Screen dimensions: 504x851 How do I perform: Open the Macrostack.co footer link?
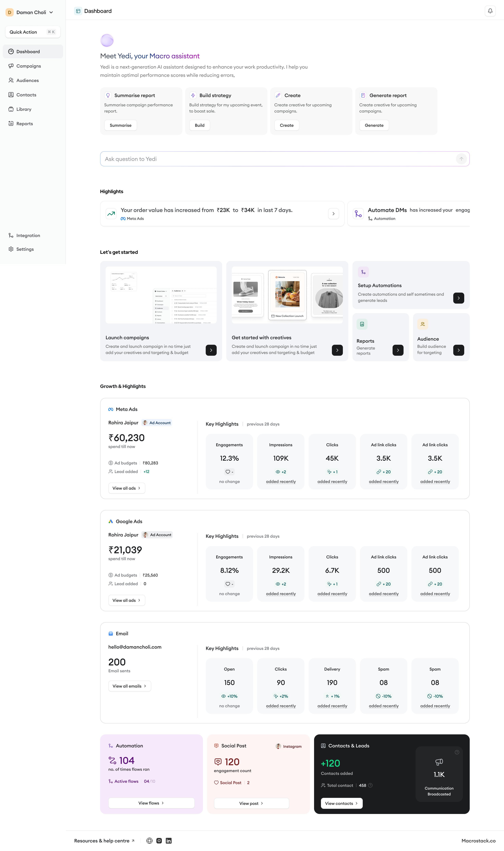[x=478, y=841]
